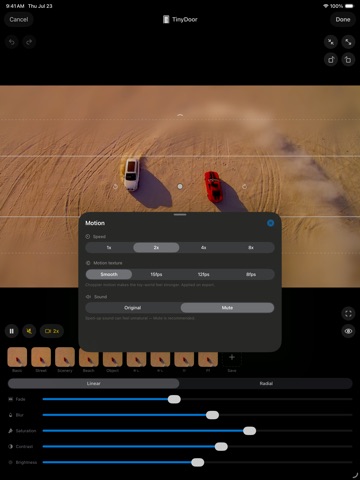The height and width of the screenshot is (480, 360).
Task: Click the Saturation icon beside slider
Action: (10, 431)
